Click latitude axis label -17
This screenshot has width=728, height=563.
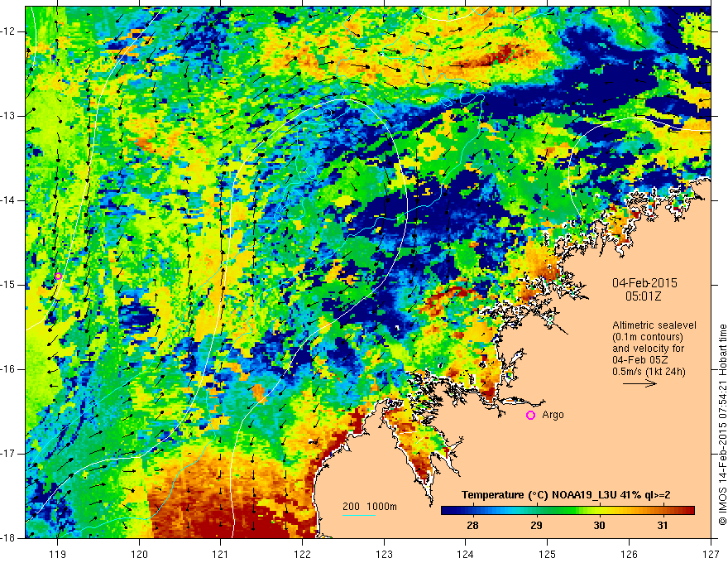[9, 454]
